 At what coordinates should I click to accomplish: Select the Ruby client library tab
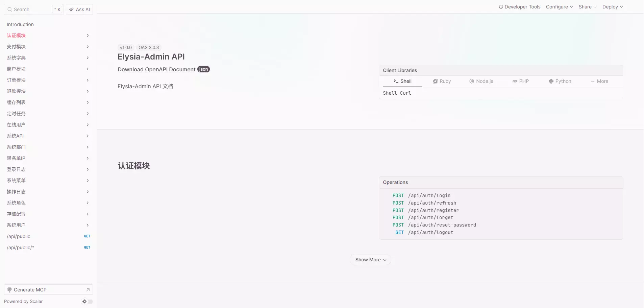pyautogui.click(x=442, y=81)
